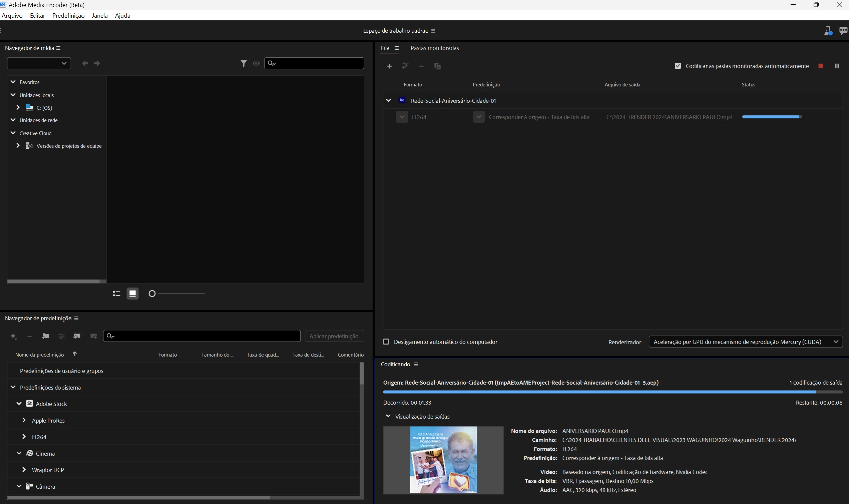Click the red stop queue button

[820, 66]
